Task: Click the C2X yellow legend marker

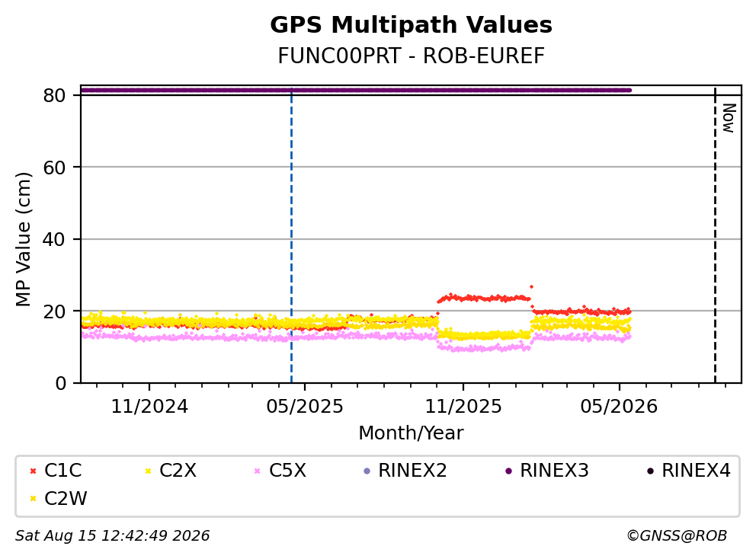Action: [x=148, y=471]
